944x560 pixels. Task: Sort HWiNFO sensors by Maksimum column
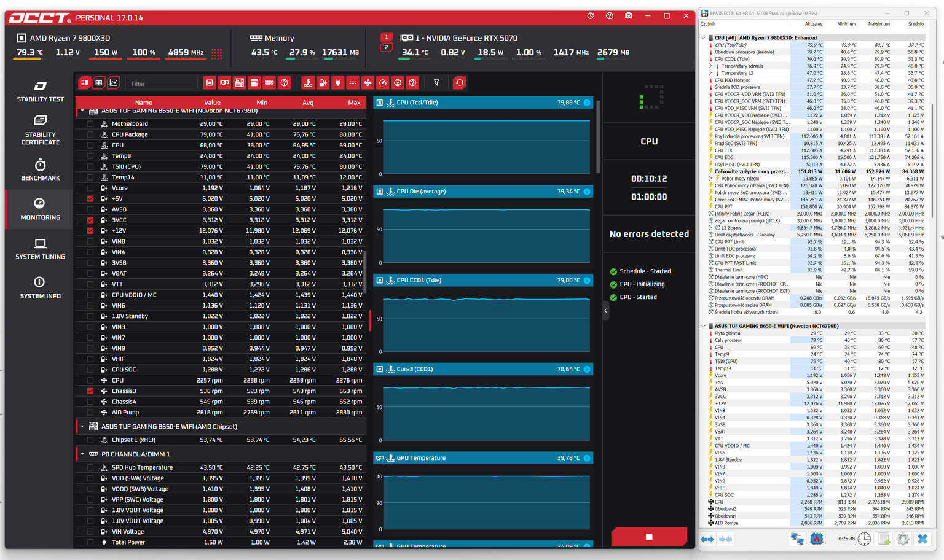point(878,24)
